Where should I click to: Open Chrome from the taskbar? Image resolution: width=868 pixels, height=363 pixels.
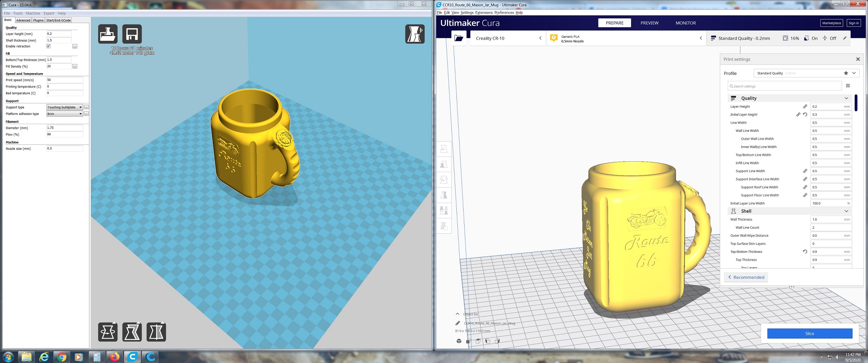tap(62, 357)
